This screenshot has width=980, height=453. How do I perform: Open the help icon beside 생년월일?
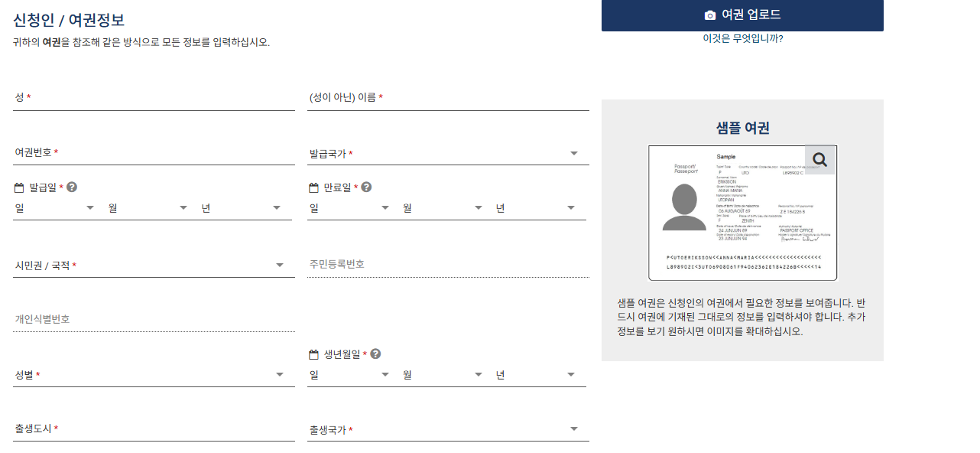376,354
